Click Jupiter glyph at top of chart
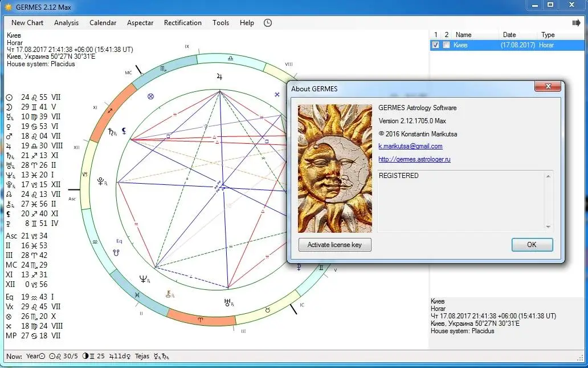The width and height of the screenshot is (588, 368). click(219, 77)
